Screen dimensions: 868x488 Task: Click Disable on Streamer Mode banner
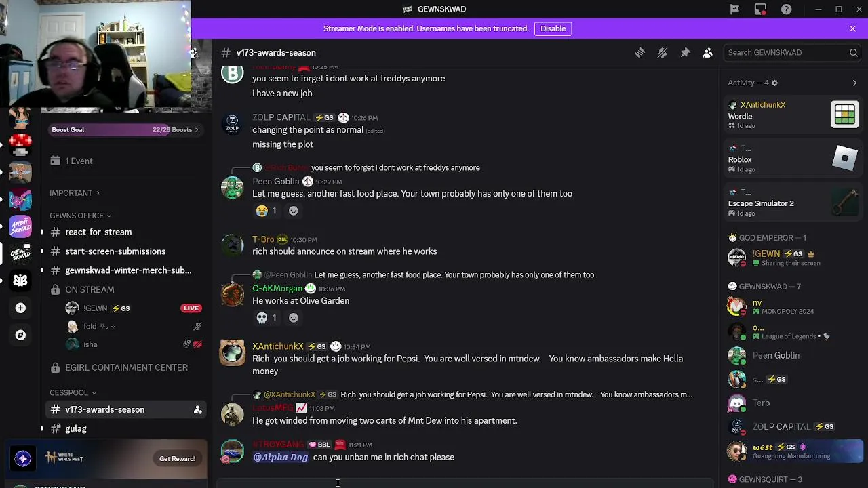[553, 28]
